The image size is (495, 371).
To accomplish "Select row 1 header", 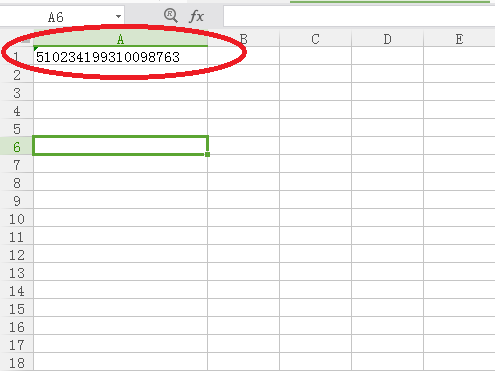I will (x=17, y=56).
